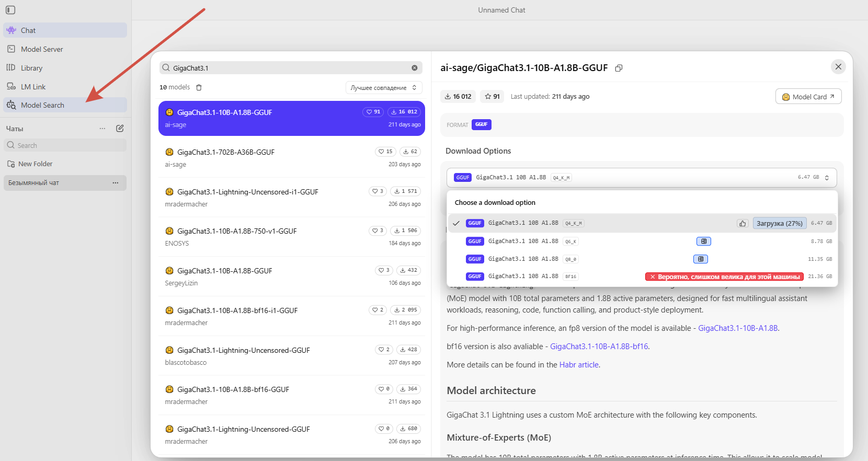
Task: Open GigaChat3.1-10B-A1.8B-bf16-i1-GGUF result
Action: pos(292,316)
